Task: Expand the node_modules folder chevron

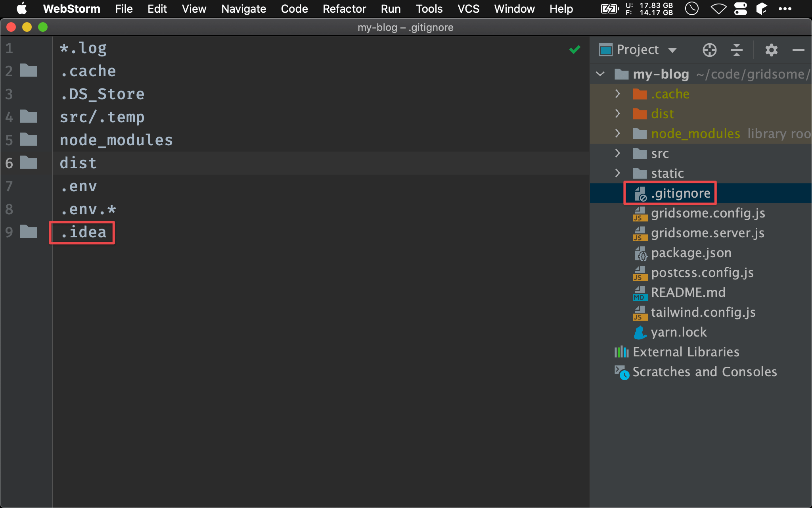Action: click(x=617, y=133)
